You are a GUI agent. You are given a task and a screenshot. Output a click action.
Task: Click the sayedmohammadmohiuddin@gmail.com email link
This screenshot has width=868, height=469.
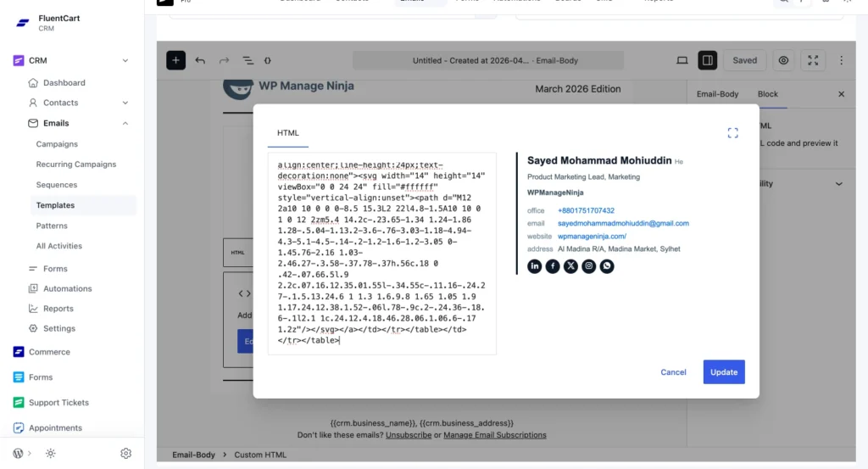[x=623, y=223]
